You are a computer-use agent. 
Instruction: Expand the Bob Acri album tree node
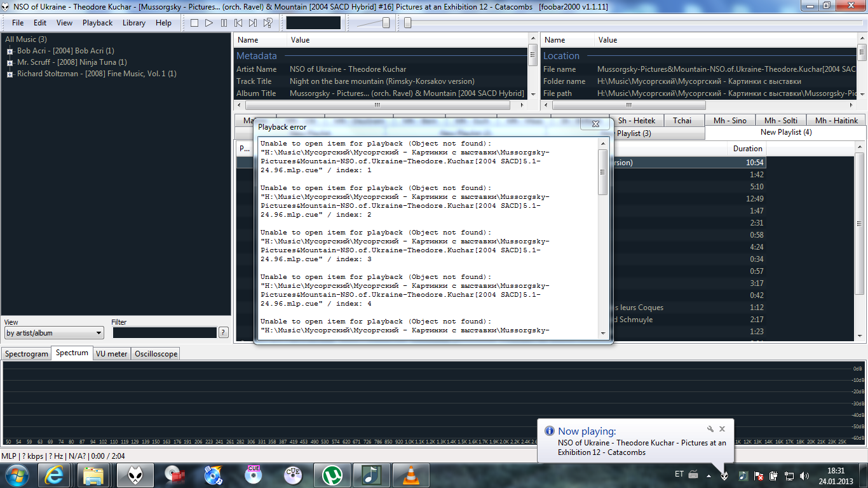(x=10, y=51)
